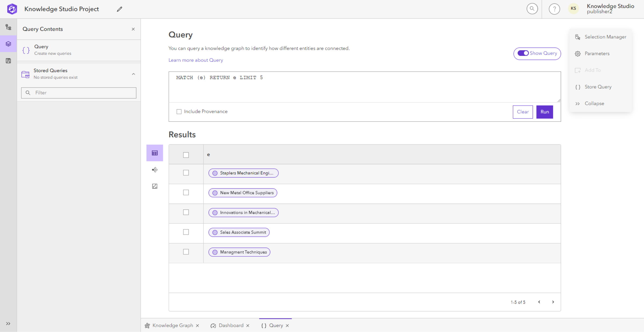Click the Store Query icon

(x=577, y=87)
